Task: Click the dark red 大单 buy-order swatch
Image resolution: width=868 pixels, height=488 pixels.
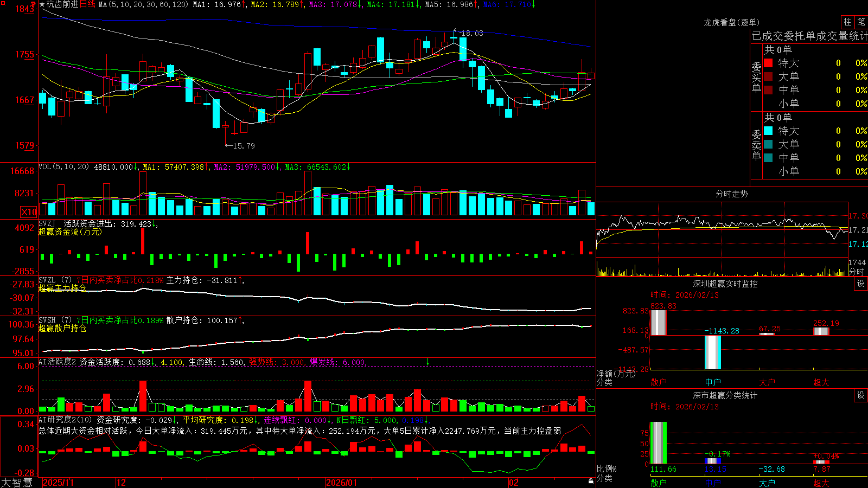Action: tap(768, 76)
